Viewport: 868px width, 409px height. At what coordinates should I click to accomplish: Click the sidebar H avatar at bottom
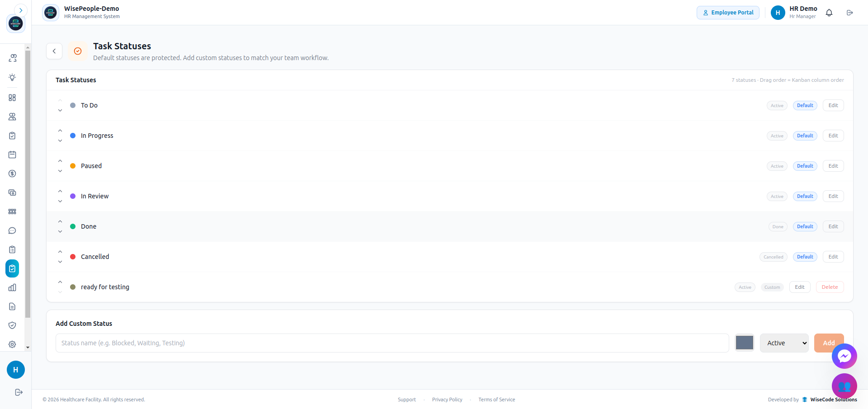point(16,370)
